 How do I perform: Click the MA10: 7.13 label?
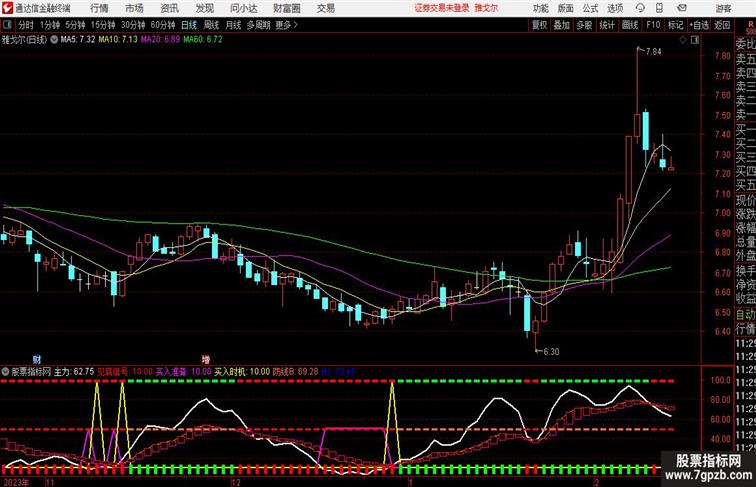tap(118, 40)
